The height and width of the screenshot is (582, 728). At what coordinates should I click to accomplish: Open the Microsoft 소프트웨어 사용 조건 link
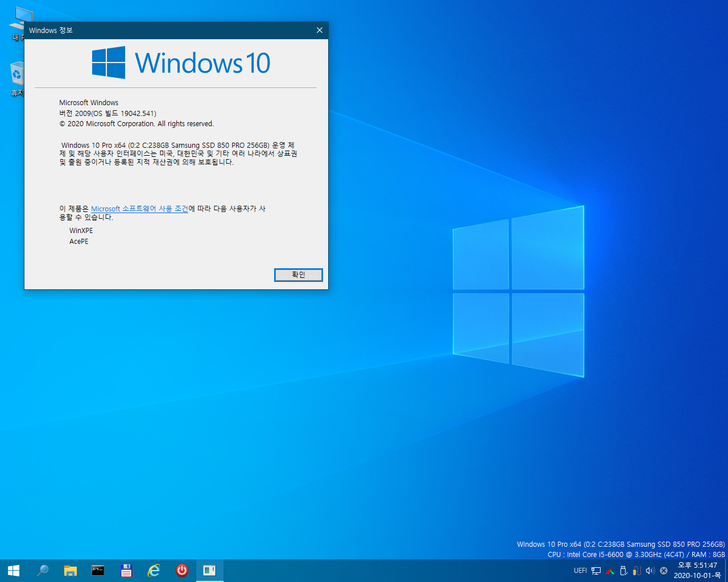[139, 209]
